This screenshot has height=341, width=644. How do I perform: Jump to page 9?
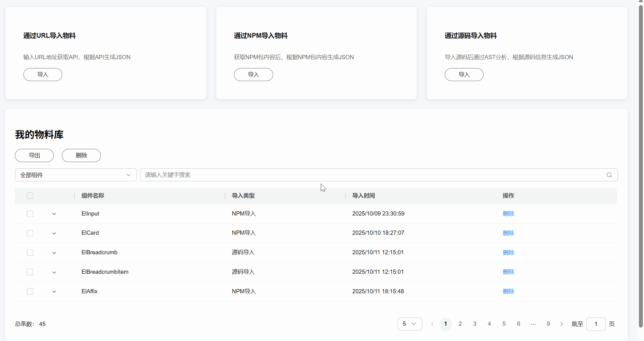click(x=548, y=324)
